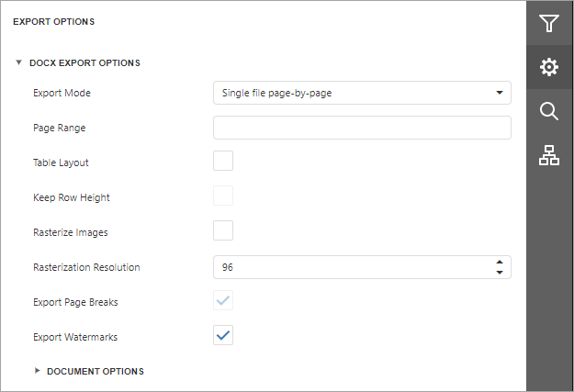
Task: Uncheck the Export Watermarks checkbox
Action: tap(223, 336)
